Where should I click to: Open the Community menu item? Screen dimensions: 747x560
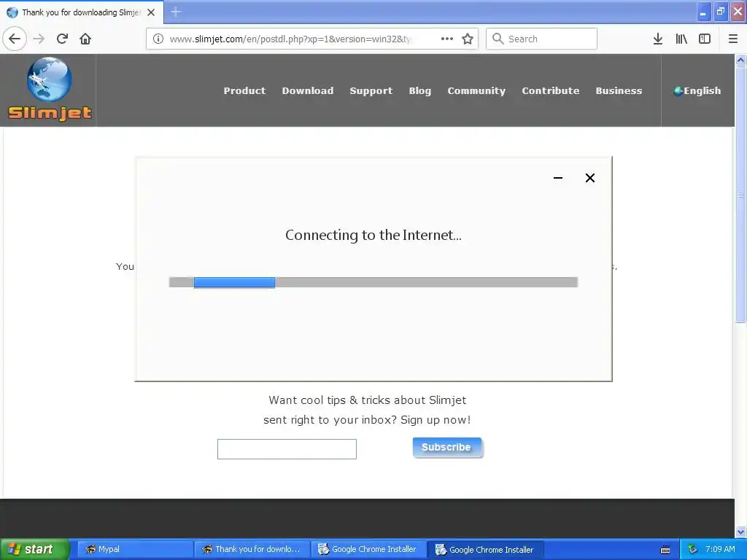[476, 90]
